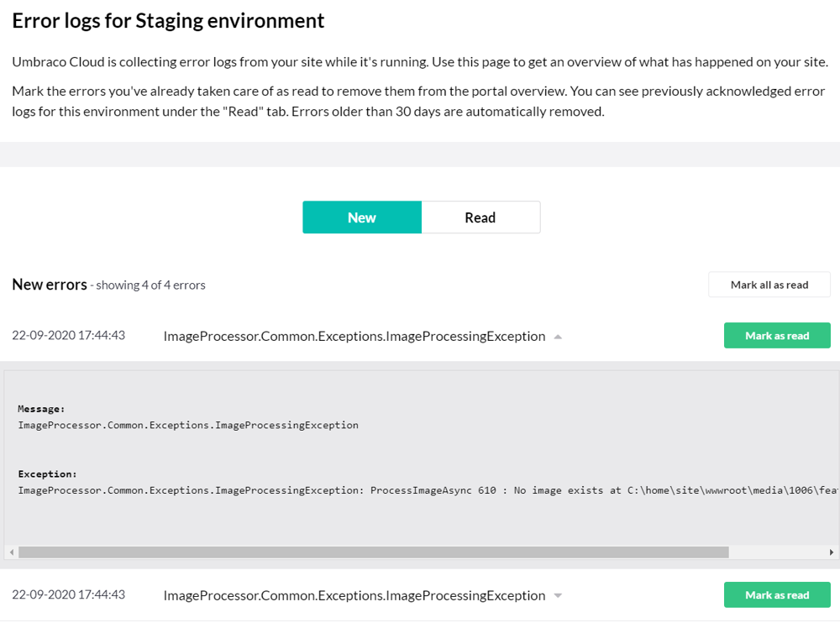This screenshot has width=840, height=628.
Task: Open the Read errors tab
Action: (x=480, y=217)
